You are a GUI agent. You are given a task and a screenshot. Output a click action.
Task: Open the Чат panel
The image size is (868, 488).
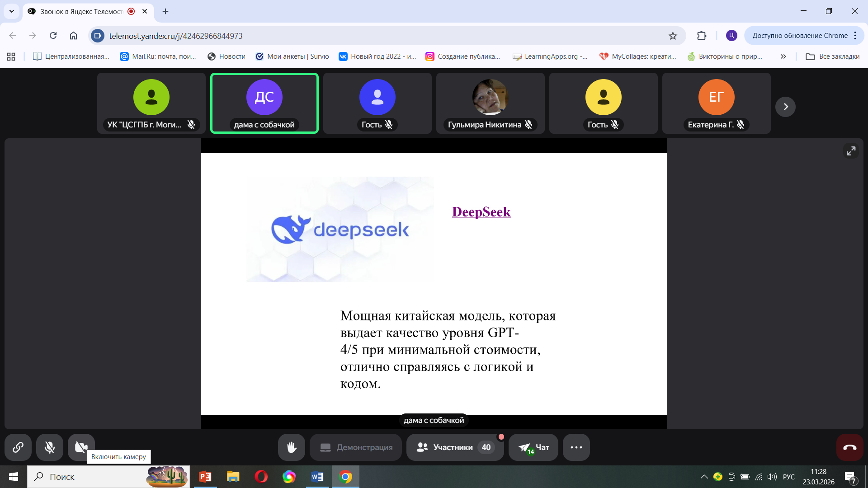[533, 447]
